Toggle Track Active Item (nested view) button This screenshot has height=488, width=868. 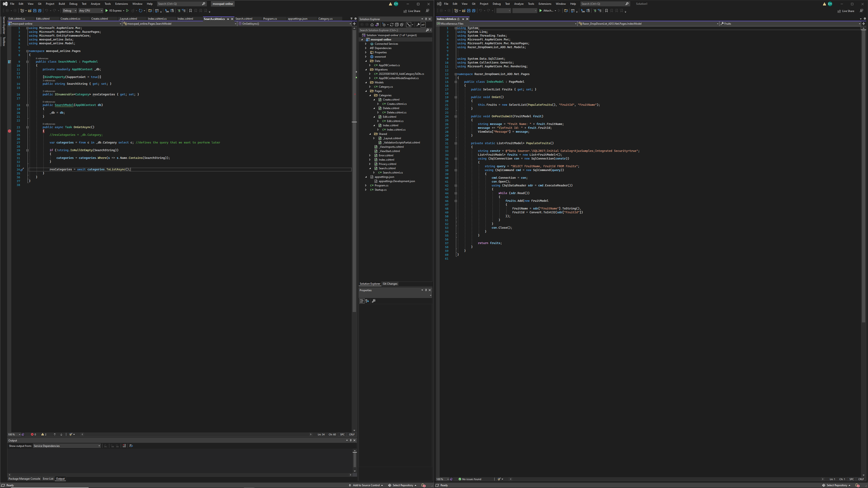coord(409,25)
